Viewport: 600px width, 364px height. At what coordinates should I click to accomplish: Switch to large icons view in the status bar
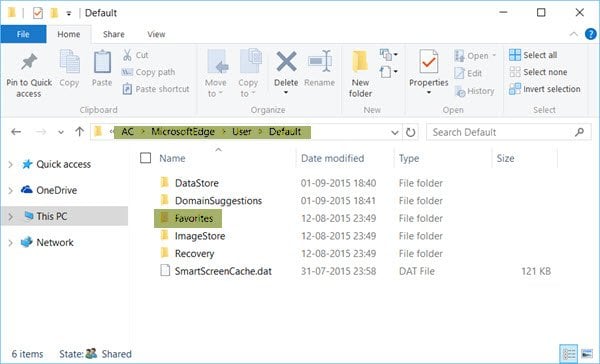tap(587, 353)
